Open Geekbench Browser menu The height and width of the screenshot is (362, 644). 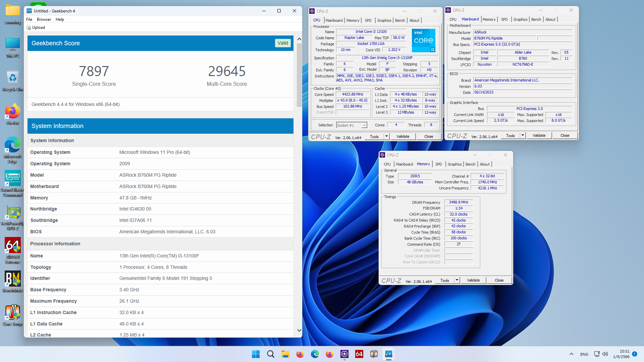pyautogui.click(x=44, y=19)
